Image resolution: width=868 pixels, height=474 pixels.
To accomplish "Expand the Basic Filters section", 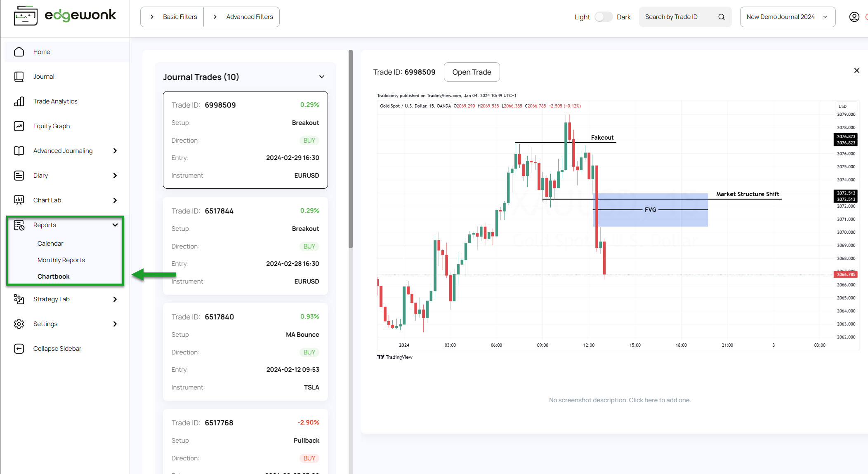I will 172,17.
